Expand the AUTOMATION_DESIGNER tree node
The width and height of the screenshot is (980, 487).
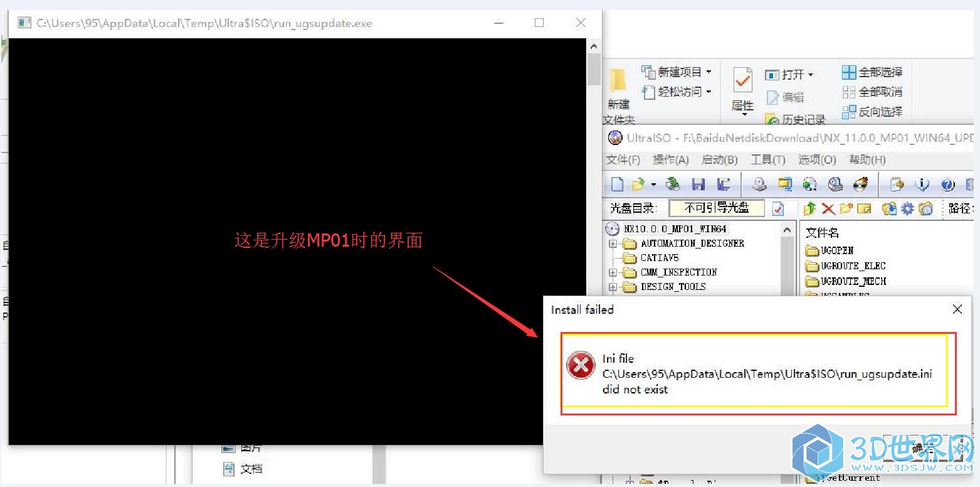pyautogui.click(x=613, y=243)
